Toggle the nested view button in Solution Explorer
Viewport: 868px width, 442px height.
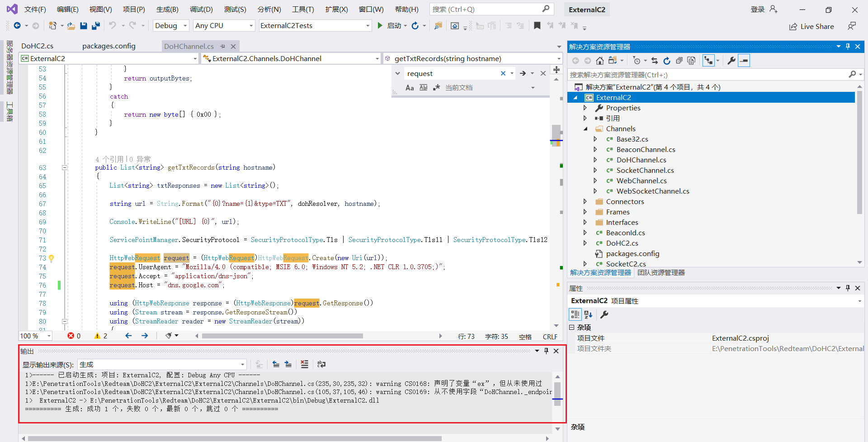click(708, 61)
